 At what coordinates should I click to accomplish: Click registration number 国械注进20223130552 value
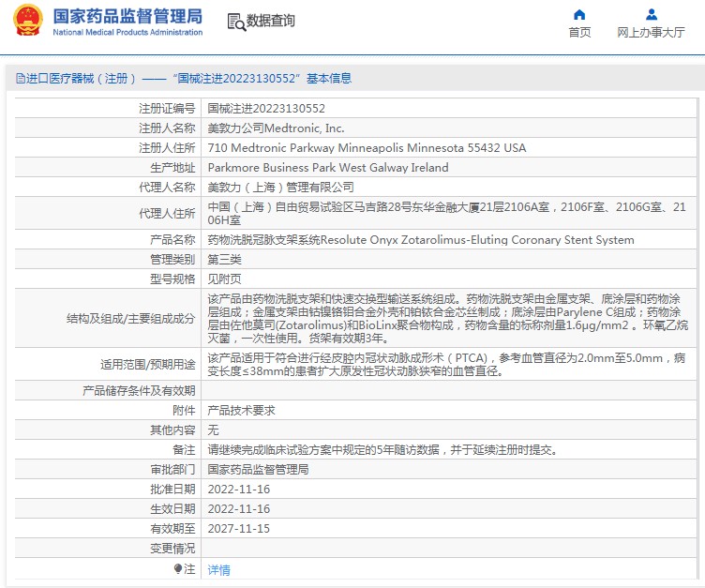coord(266,108)
